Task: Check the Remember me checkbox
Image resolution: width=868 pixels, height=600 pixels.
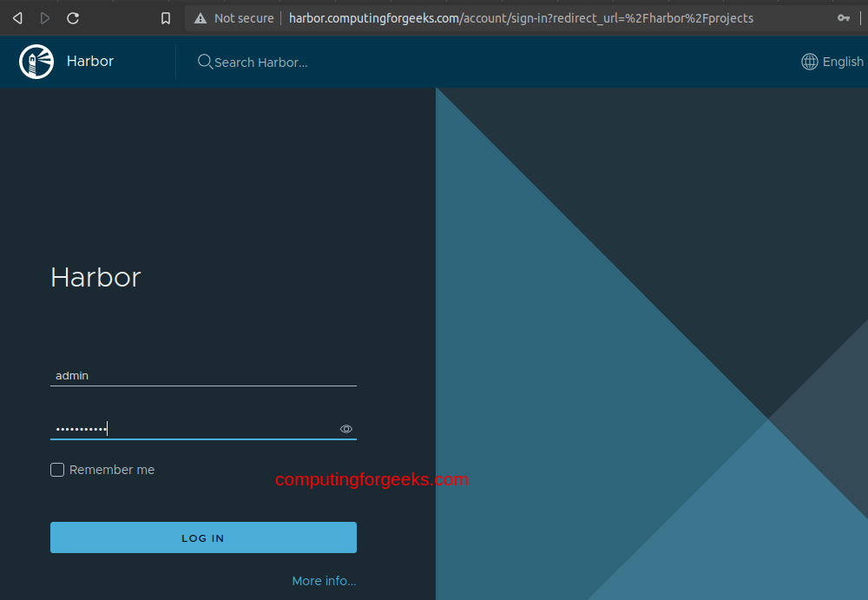Action: click(x=57, y=470)
